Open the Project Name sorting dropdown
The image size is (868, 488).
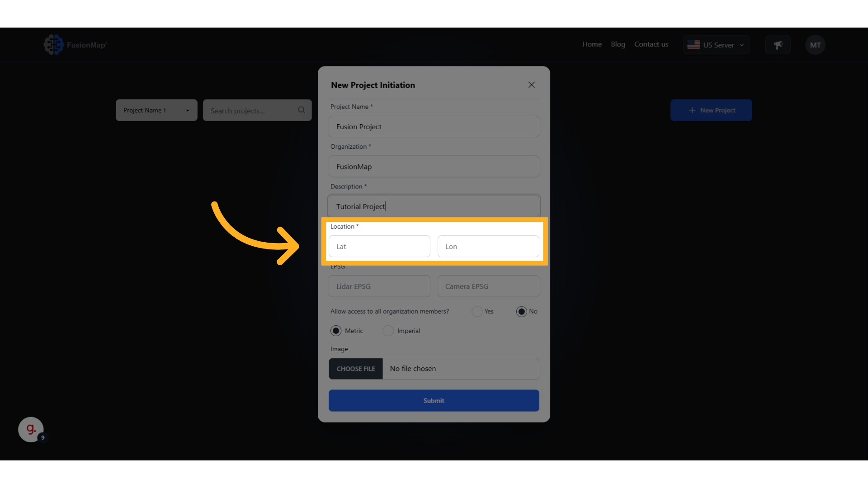[x=188, y=110]
